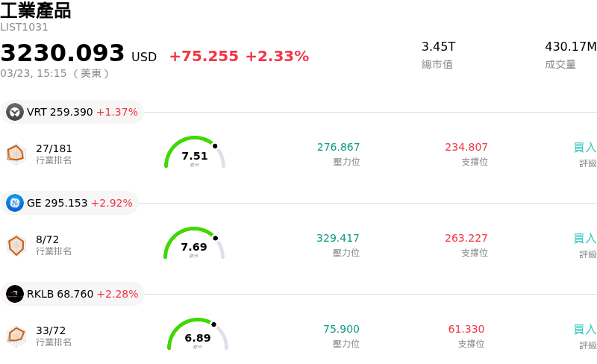Click the 工業產品 sector title

(36, 10)
